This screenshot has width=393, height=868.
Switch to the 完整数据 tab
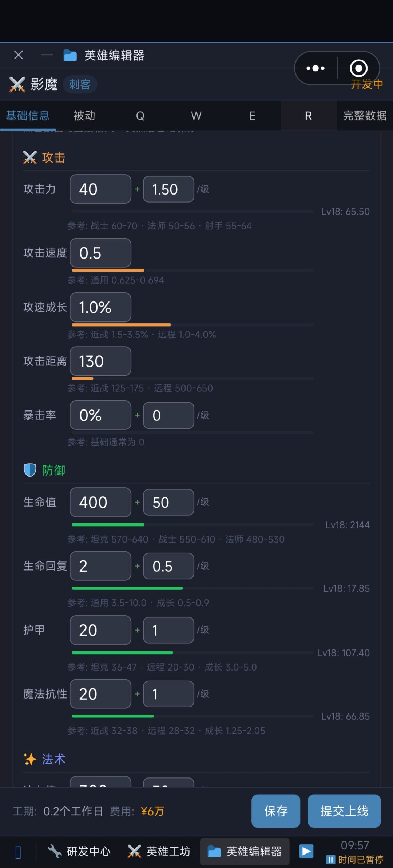pyautogui.click(x=365, y=116)
